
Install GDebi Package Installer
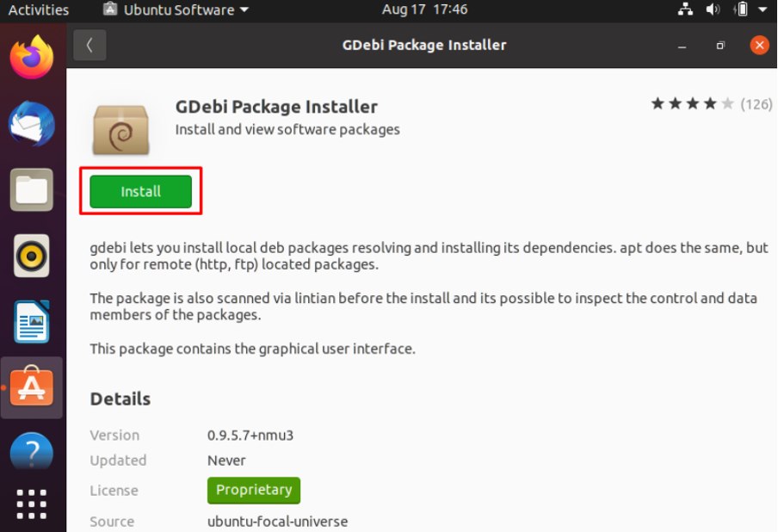tap(140, 191)
